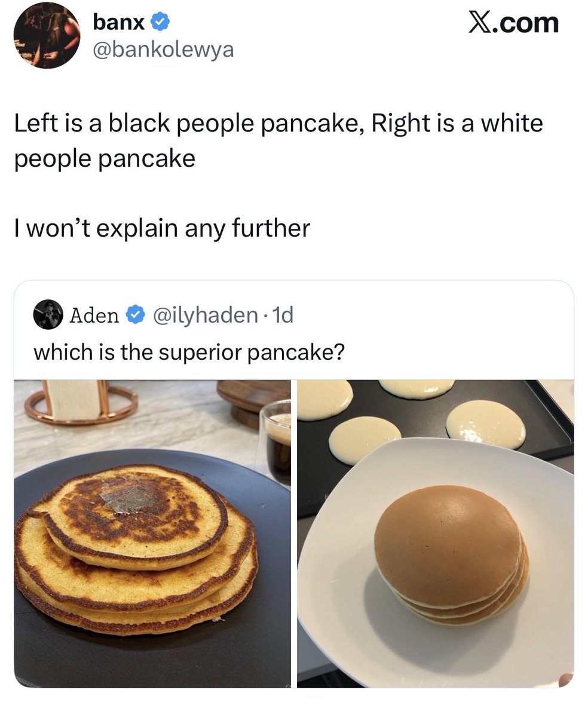Open the @ilyhaden handle link
Viewport: 588px width, 717px height.
(206, 314)
